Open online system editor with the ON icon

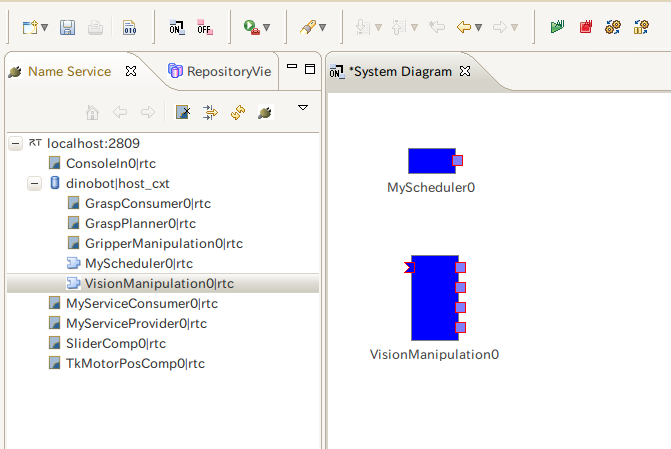point(177,27)
